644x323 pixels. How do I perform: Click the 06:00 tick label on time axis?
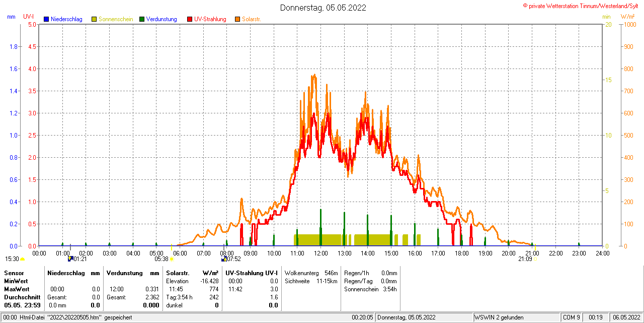point(180,253)
